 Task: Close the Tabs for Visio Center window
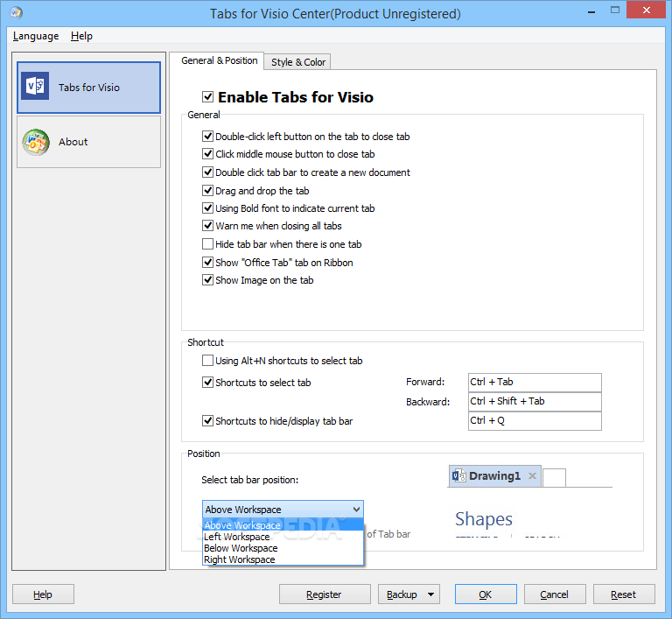pyautogui.click(x=647, y=10)
